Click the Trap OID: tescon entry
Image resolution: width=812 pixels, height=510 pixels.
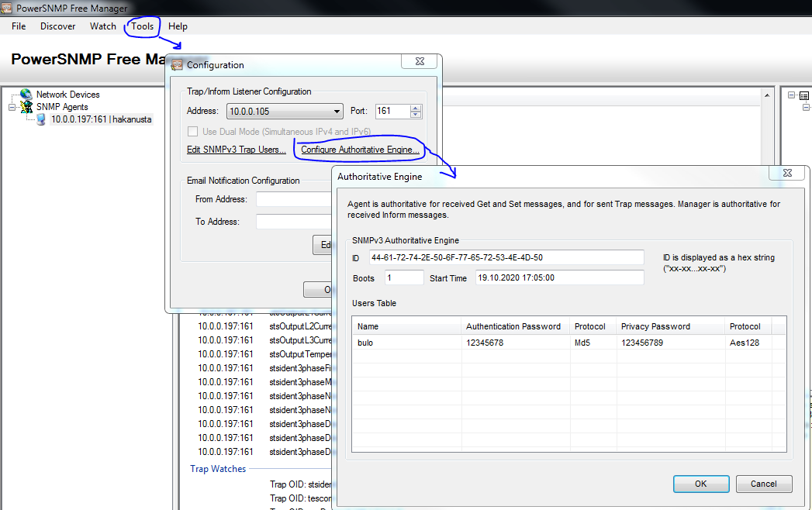point(300,498)
